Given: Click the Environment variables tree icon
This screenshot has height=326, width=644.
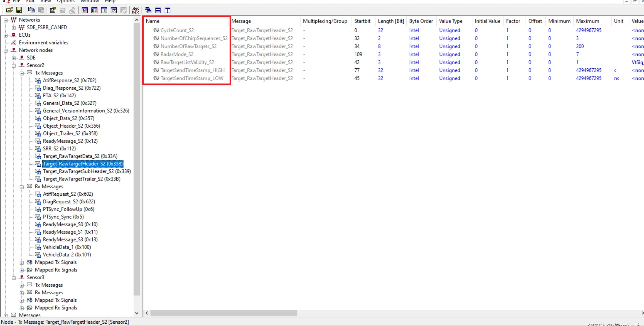Looking at the screenshot, I should tap(14, 42).
